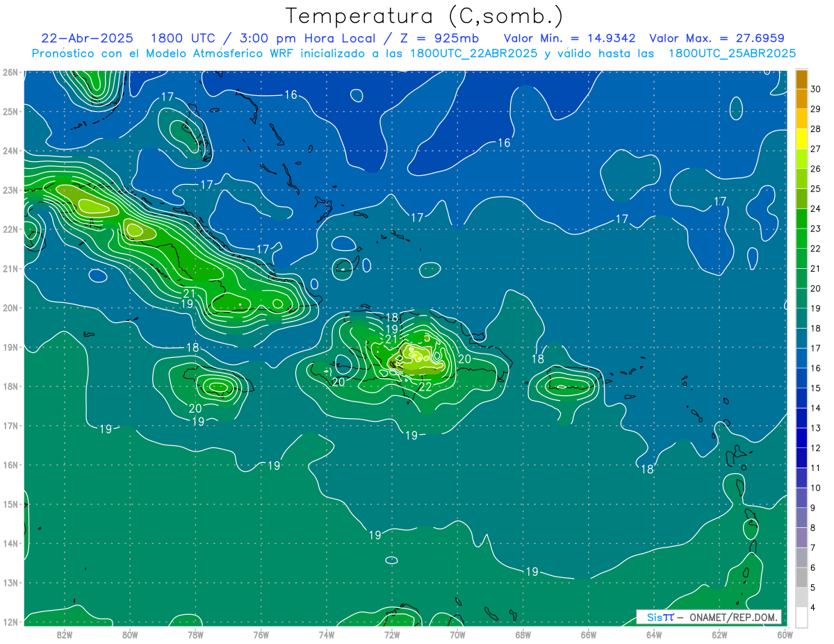The width and height of the screenshot is (834, 644).
Task: Click the 14N latitude axis label
Action: pos(10,543)
